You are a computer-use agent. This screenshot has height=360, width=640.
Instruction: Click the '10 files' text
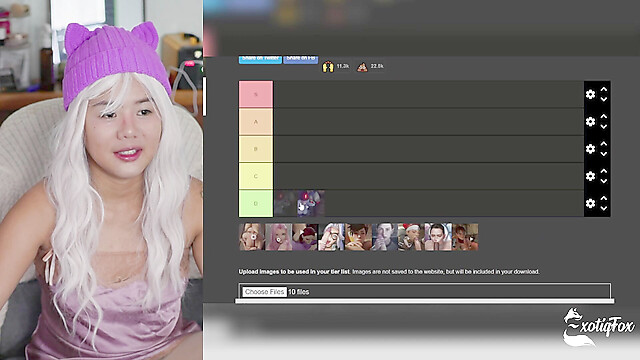point(299,292)
